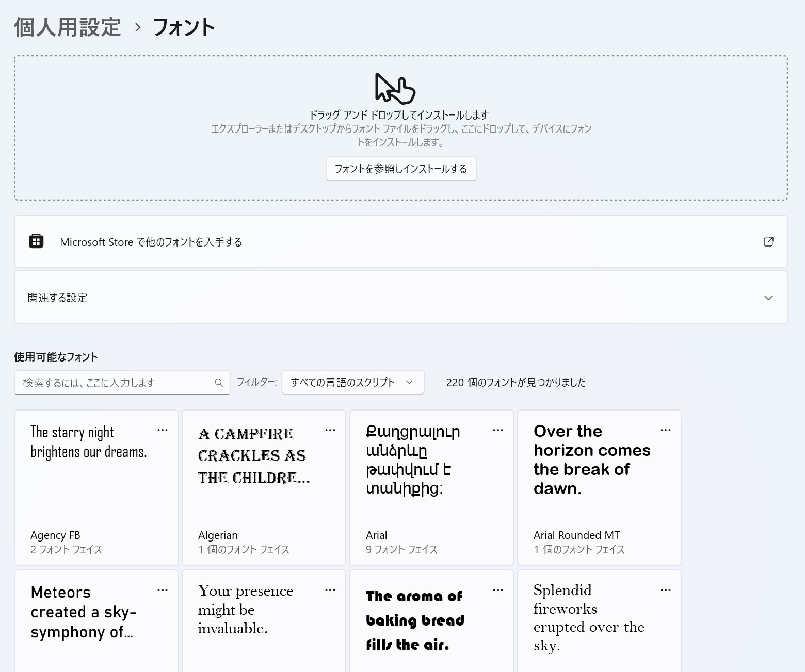The image size is (805, 672).
Task: Expand the 関連する設定 section
Action: (768, 298)
